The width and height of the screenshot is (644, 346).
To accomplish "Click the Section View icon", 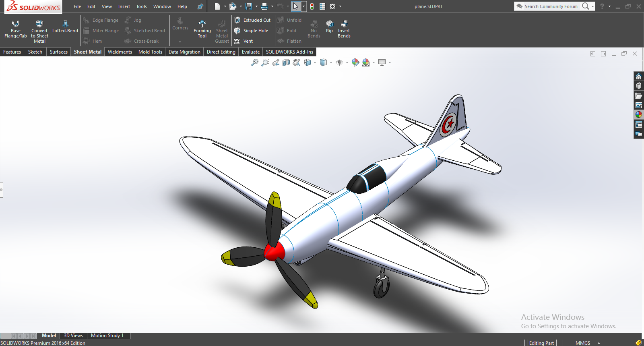I will (x=286, y=62).
